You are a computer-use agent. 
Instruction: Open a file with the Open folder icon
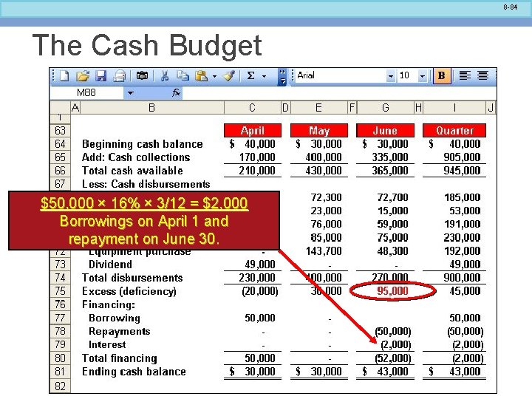coord(83,76)
